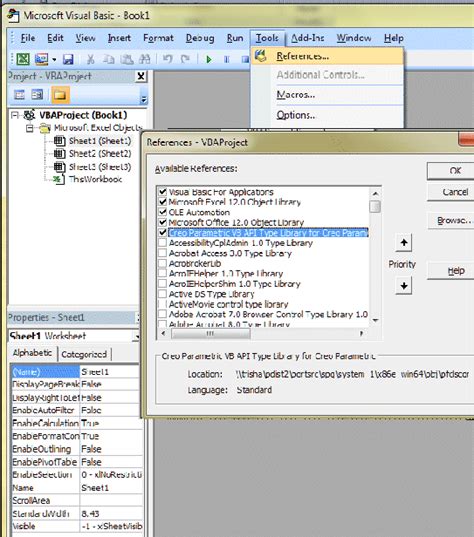Click the Priority up arrow button

click(404, 242)
